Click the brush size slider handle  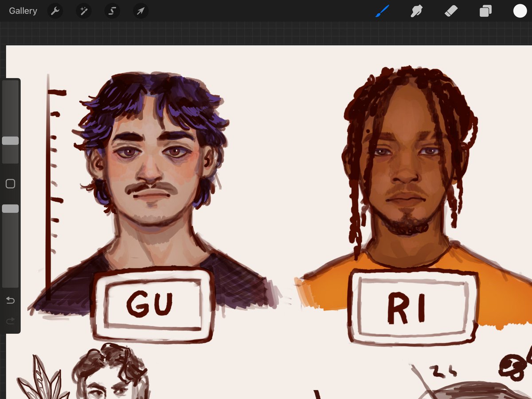[10, 141]
